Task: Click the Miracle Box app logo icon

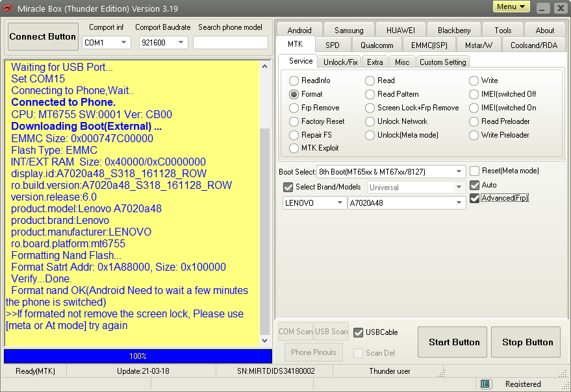Action: [x=7, y=8]
